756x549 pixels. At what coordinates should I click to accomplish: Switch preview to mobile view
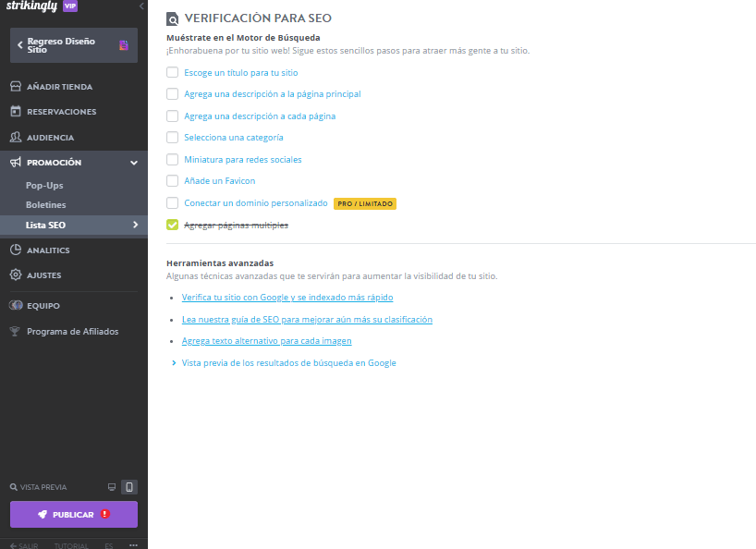129,487
